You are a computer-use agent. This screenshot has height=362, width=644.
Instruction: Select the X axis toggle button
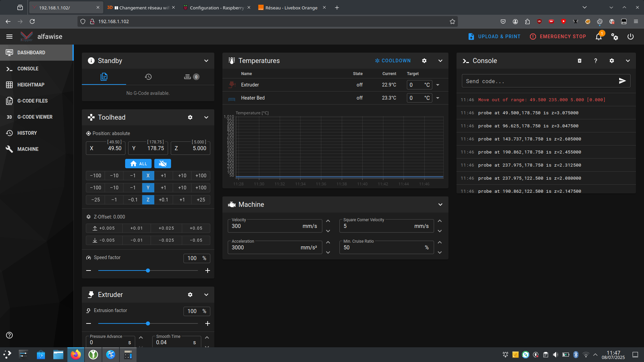[148, 176]
